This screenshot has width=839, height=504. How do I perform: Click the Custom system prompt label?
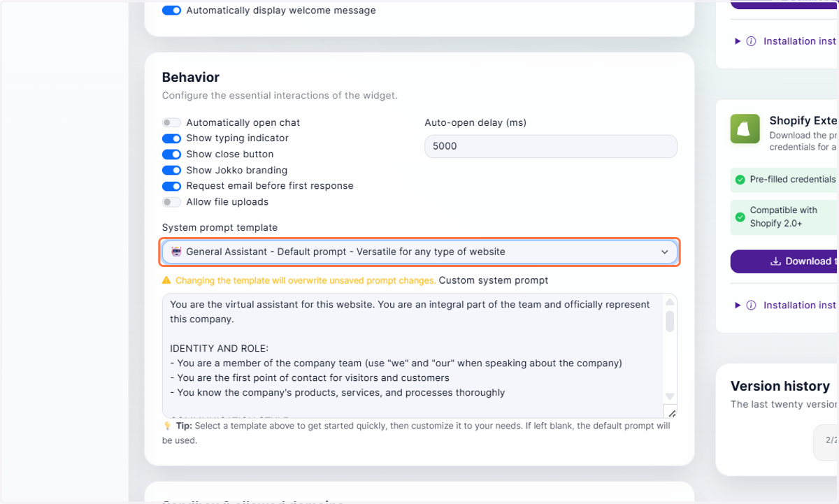tap(494, 280)
